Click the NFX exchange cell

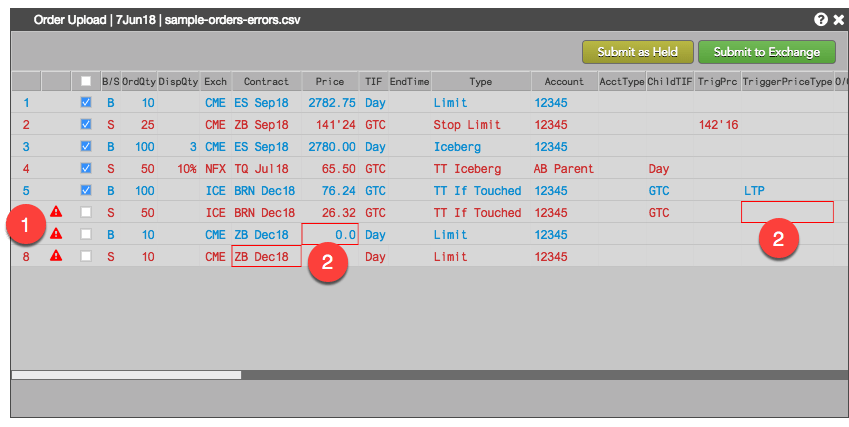click(215, 169)
